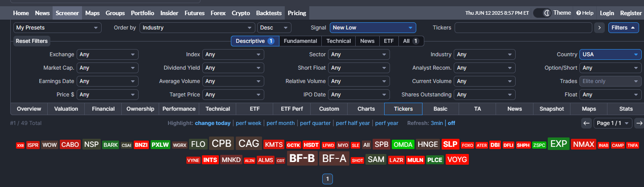Select the Technical filter tab
Viewport: 644px width, 187px height.
click(x=339, y=41)
